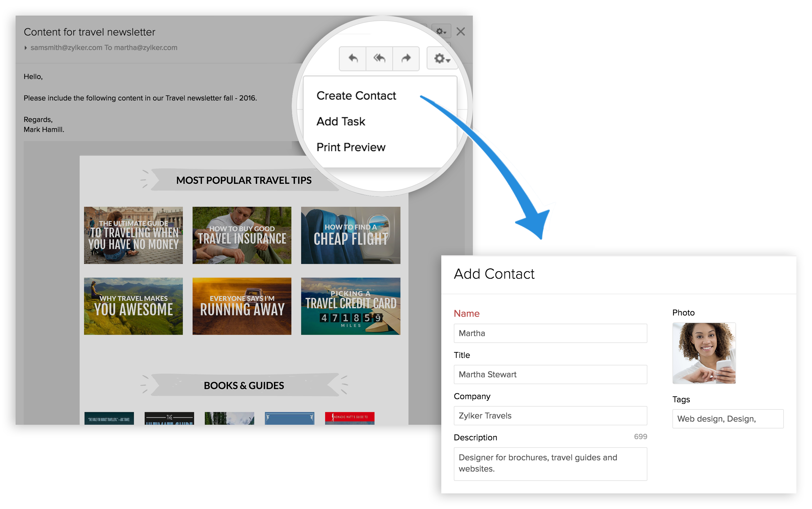The height and width of the screenshot is (509, 812).
Task: Click the contact photo thumbnail
Action: 704,353
